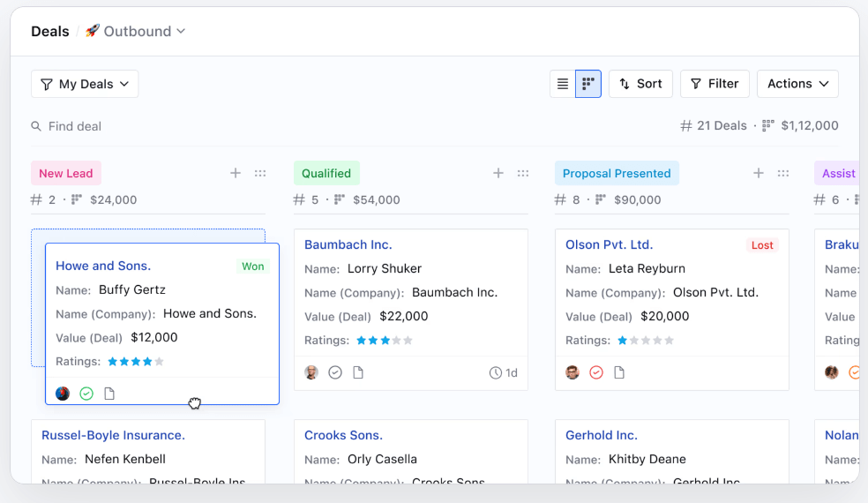Image resolution: width=868 pixels, height=503 pixels.
Task: Switch to kanban board view
Action: tap(588, 84)
